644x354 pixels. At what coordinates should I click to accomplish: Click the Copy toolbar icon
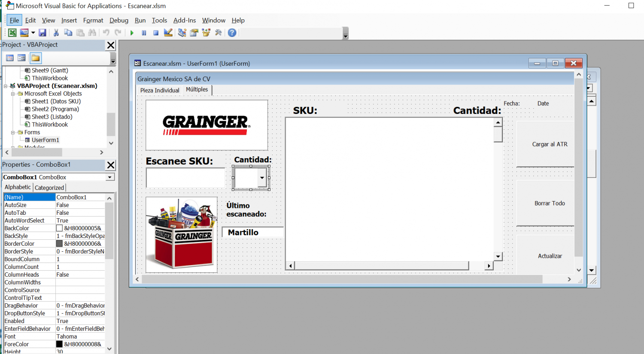(68, 33)
